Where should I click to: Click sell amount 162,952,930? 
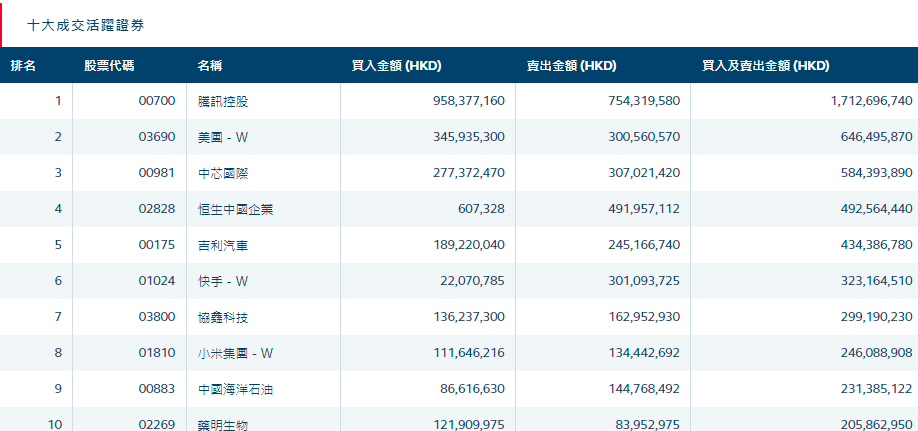point(645,317)
